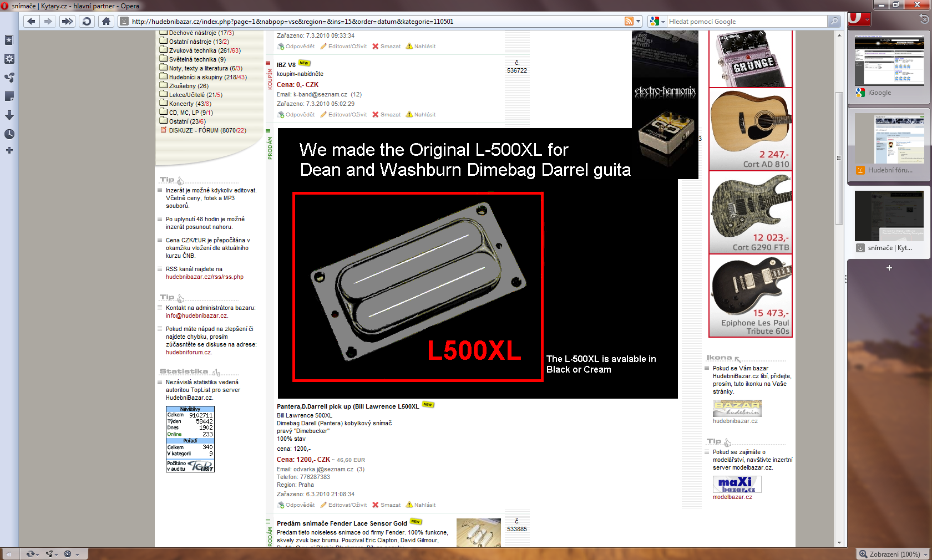
Task: Open the Cort AD 810 guitar ad
Action: (x=750, y=129)
